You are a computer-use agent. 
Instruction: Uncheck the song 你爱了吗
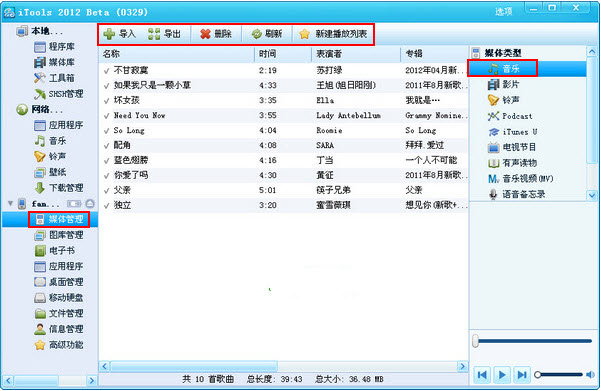click(107, 176)
